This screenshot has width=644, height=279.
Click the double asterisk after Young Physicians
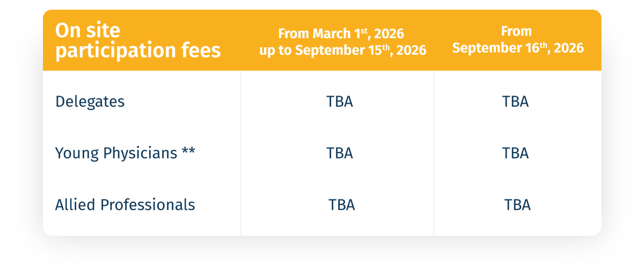coord(188,152)
